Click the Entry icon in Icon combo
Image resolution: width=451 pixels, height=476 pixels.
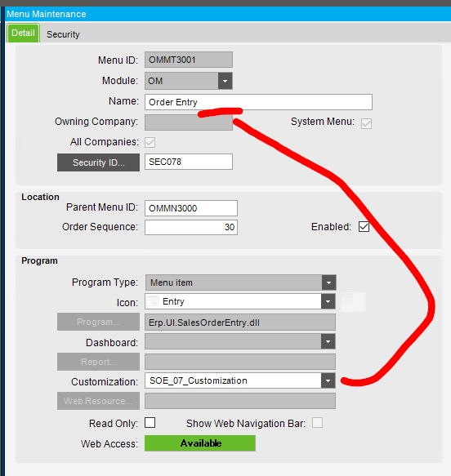[x=153, y=301]
